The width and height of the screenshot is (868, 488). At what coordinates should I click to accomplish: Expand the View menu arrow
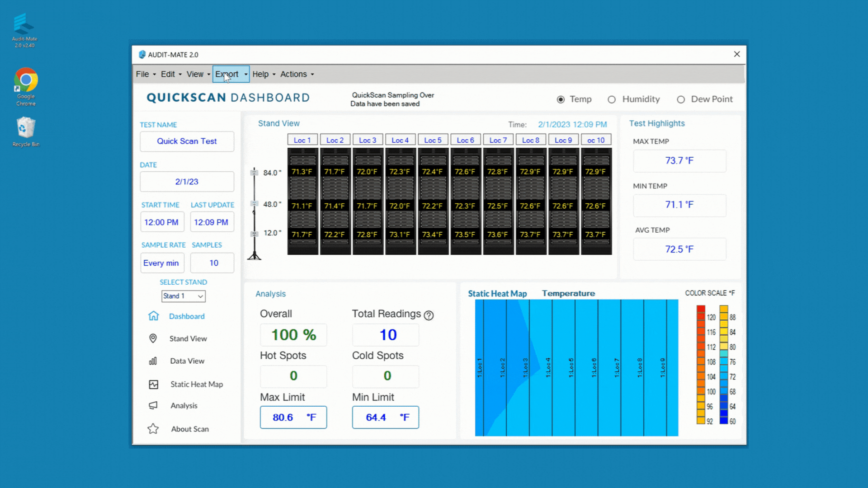[208, 75]
